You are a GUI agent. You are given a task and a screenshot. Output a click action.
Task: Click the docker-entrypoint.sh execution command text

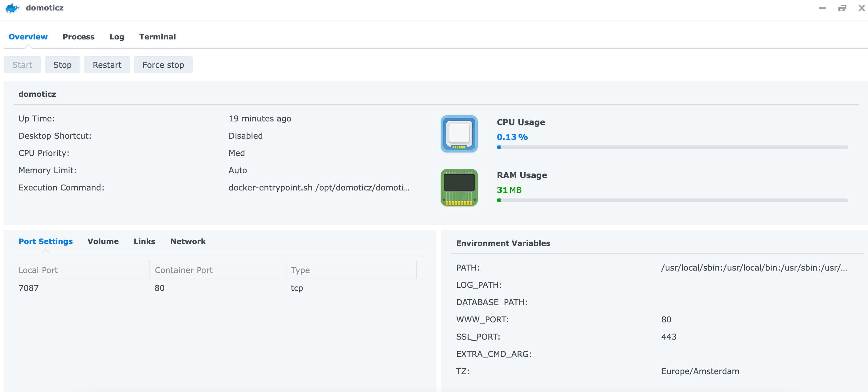tap(319, 188)
